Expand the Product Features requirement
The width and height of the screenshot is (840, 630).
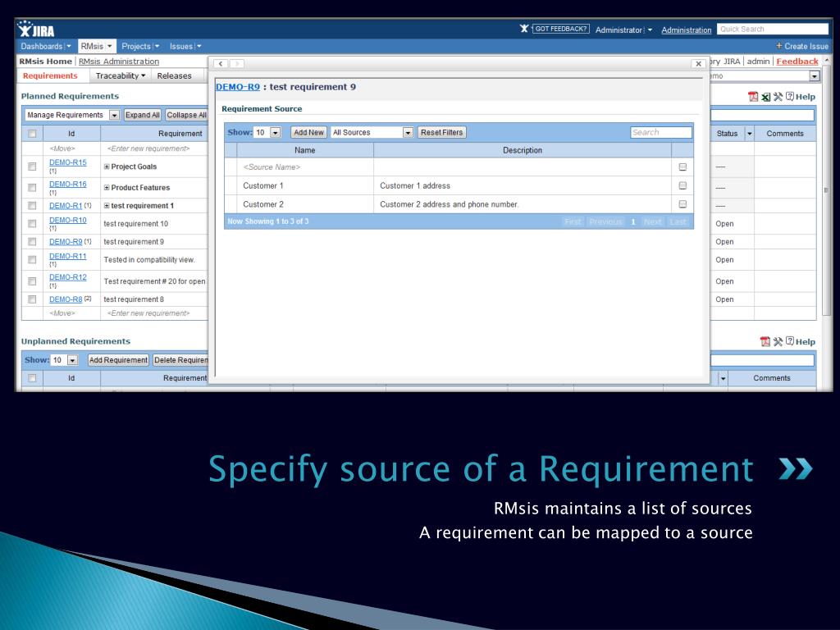click(x=107, y=188)
